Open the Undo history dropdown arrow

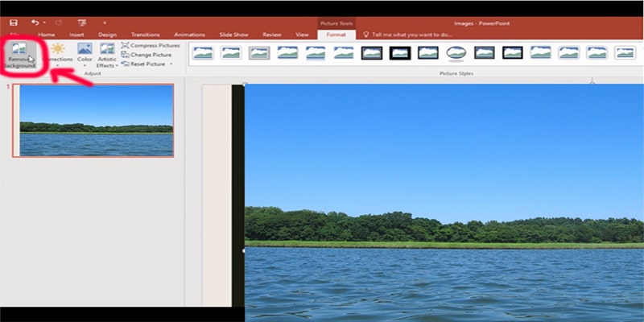click(x=44, y=23)
